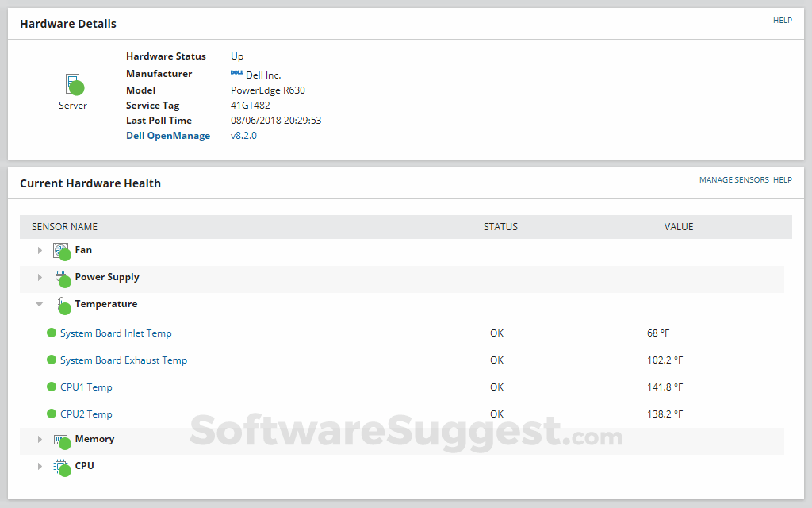Expand the Memory sensor group

click(40, 439)
